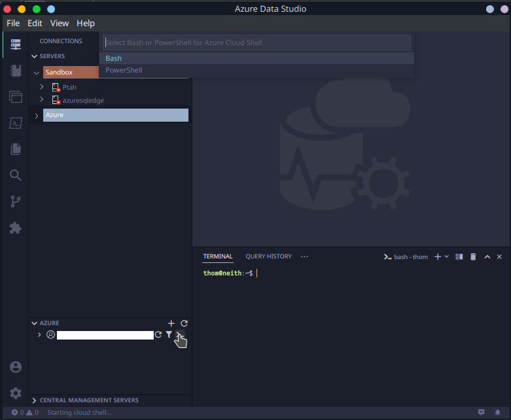Open feedback icon in status bar
The height and width of the screenshot is (420, 511).
[x=482, y=413]
